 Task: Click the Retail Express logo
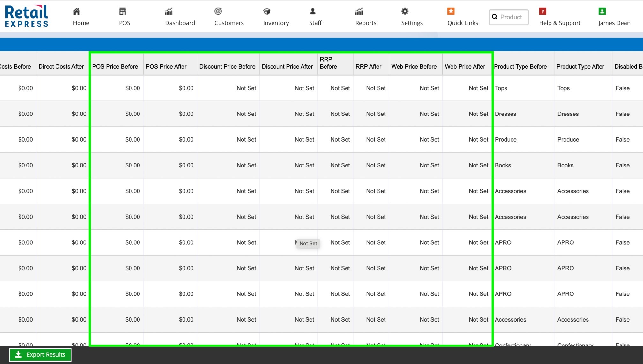point(26,16)
